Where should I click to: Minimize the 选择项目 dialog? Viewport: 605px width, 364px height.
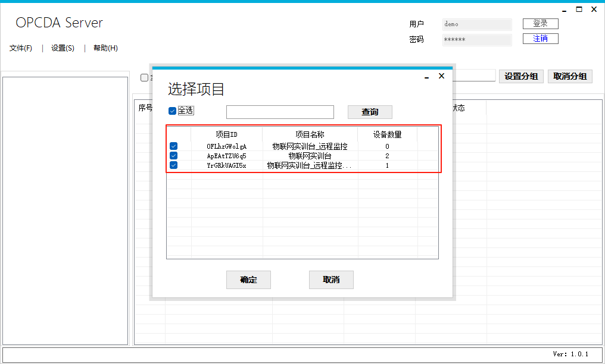pyautogui.click(x=427, y=77)
